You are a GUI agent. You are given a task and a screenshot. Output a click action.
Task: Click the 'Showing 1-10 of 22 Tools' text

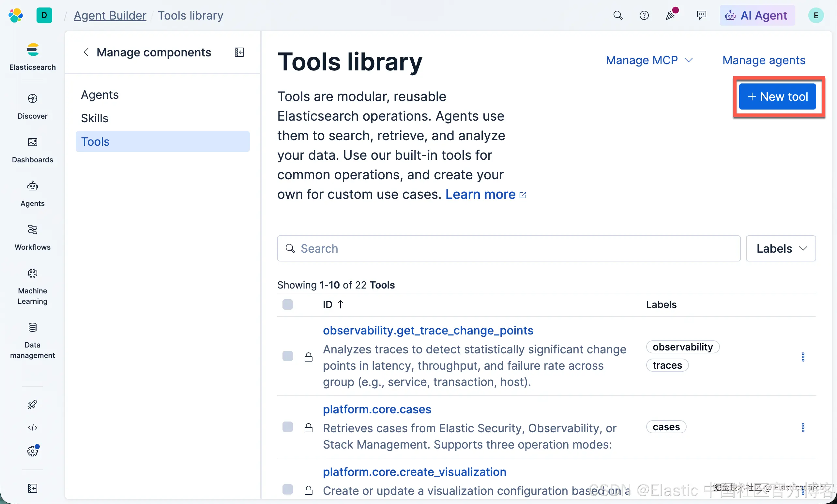pos(336,285)
